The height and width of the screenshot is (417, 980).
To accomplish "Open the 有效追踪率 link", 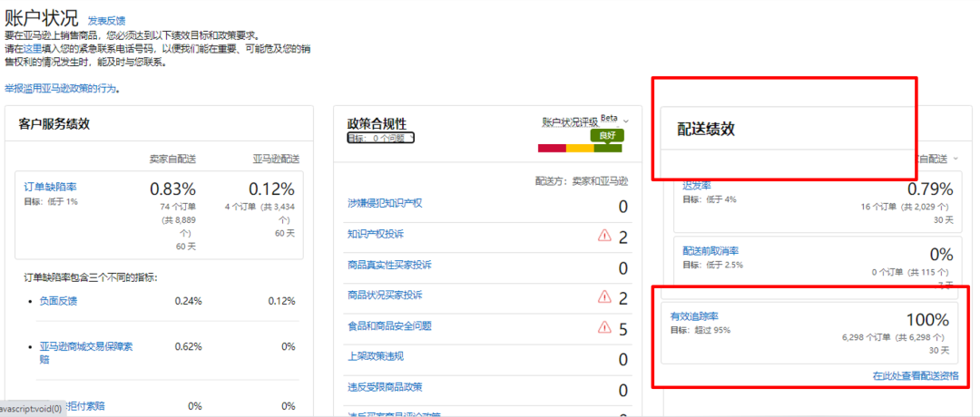I will tap(693, 317).
